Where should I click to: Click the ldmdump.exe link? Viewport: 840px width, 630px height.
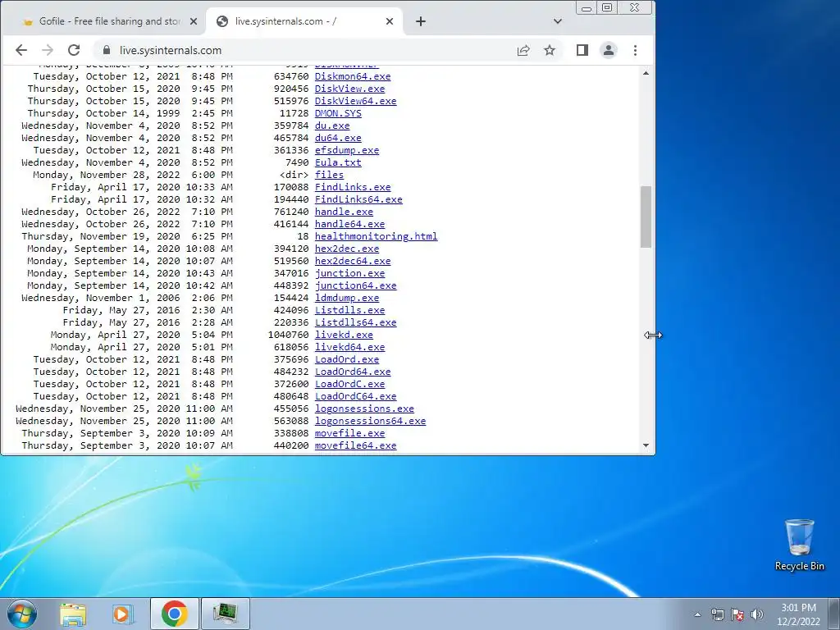[x=347, y=298]
